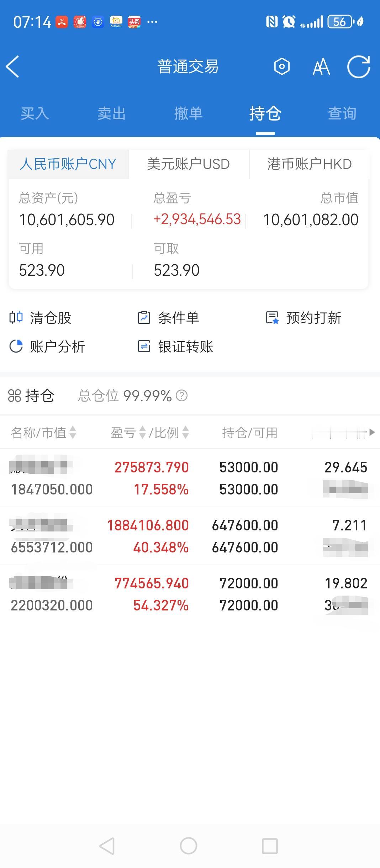Switch to the 撤单 tab
The height and width of the screenshot is (868, 380).
click(188, 113)
